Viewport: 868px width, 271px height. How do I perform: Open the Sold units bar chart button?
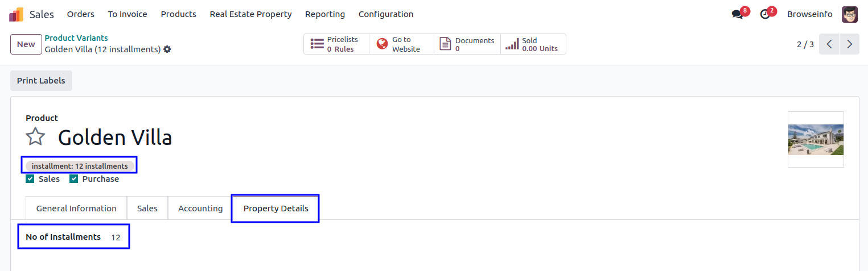point(533,44)
